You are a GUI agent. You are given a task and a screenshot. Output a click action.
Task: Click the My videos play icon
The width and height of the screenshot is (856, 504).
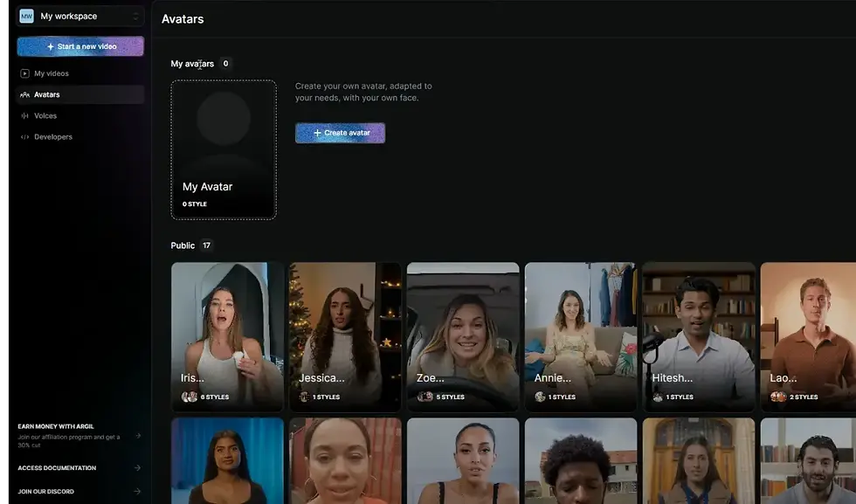(24, 73)
